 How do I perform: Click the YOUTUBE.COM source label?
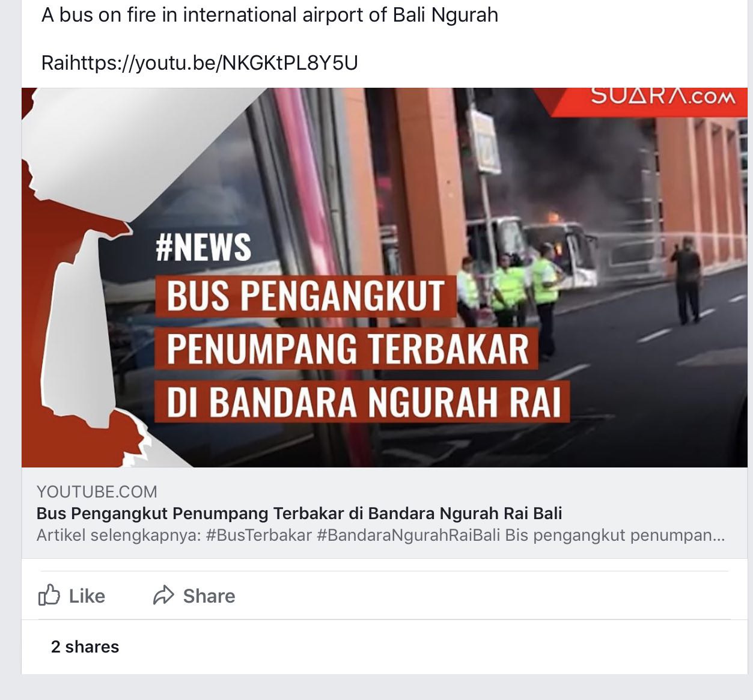tap(97, 492)
